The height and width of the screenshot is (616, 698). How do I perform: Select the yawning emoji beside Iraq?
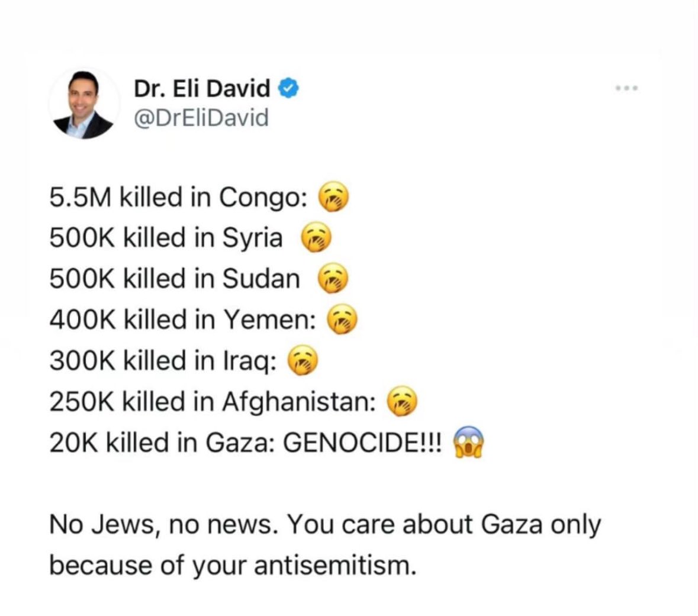tap(303, 360)
